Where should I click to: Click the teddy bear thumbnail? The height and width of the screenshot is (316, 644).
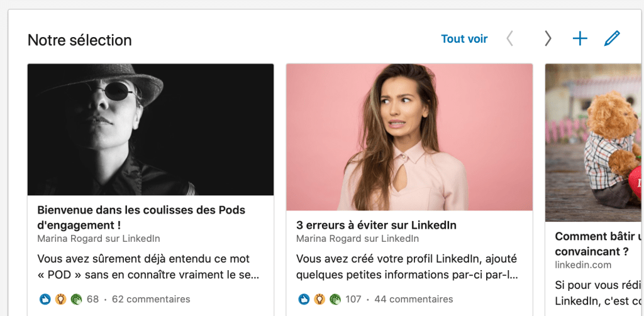pyautogui.click(x=593, y=142)
